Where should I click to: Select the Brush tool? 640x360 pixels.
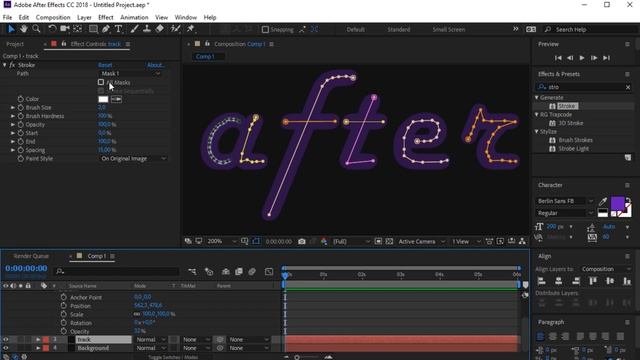pos(134,29)
